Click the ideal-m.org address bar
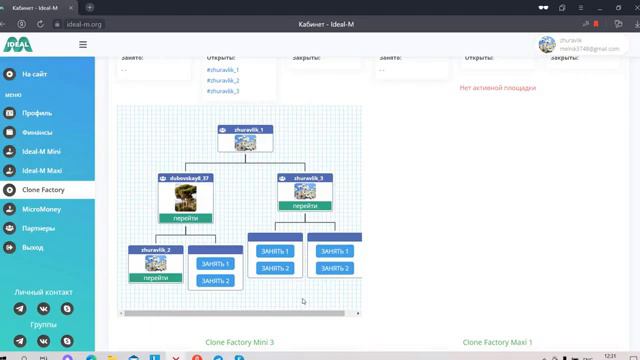The image size is (640, 360). coord(84,24)
